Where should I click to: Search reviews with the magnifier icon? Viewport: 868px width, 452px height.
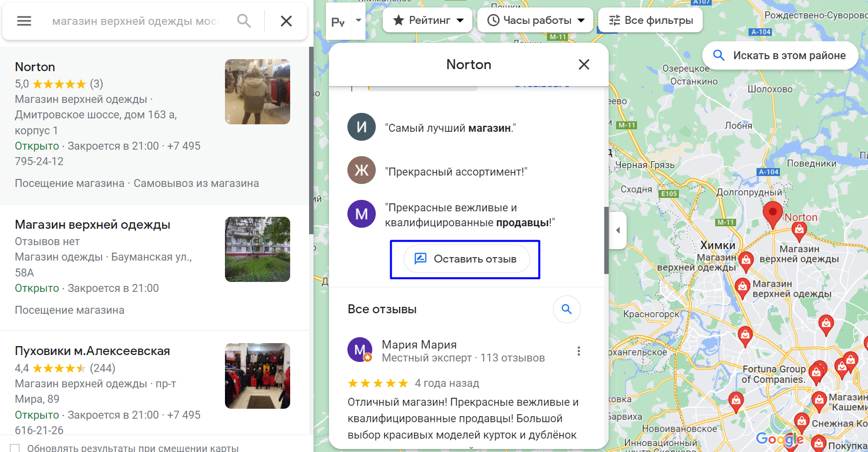coord(566,309)
